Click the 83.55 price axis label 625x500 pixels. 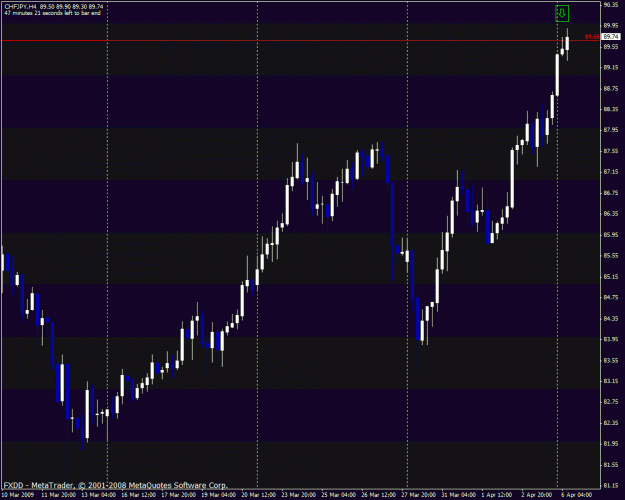tap(611, 360)
